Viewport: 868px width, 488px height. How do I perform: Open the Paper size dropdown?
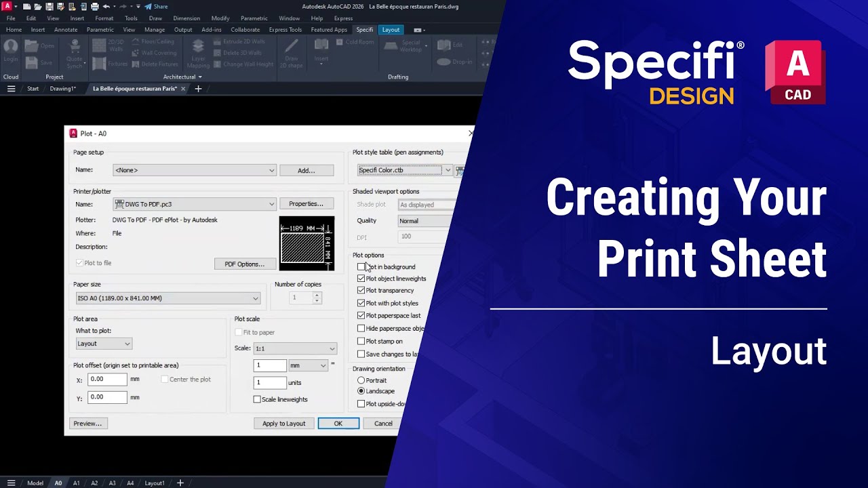point(168,298)
